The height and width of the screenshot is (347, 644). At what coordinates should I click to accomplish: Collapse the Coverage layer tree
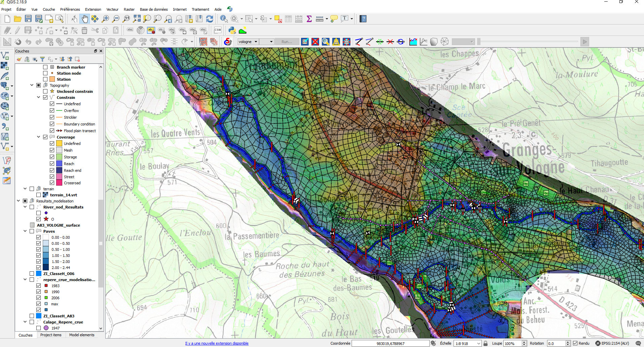[x=38, y=137]
